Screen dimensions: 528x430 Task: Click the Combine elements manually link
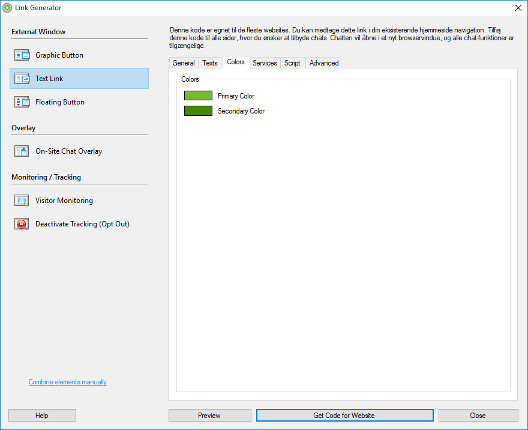click(x=68, y=382)
